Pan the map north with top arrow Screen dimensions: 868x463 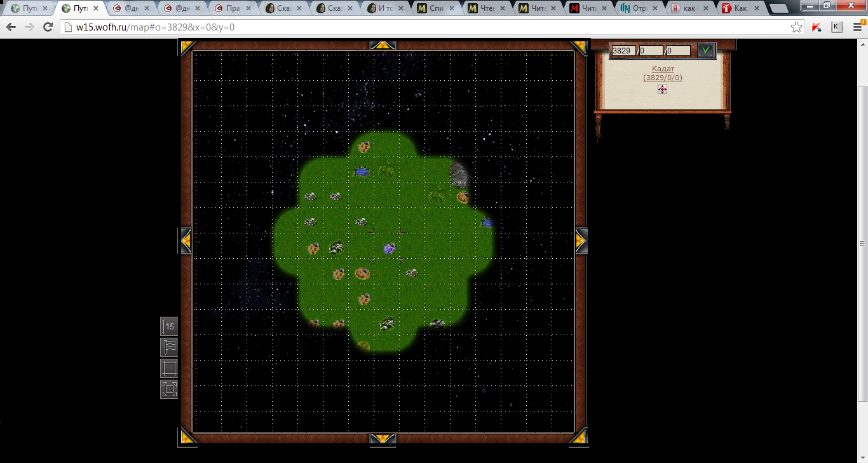click(383, 45)
